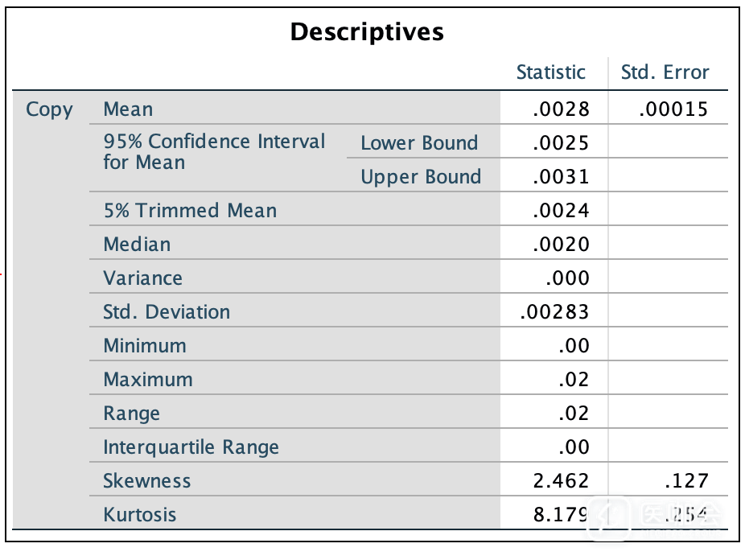Viewport: 745px width, 560px height.
Task: Select the Maximum row label
Action: pos(148,380)
